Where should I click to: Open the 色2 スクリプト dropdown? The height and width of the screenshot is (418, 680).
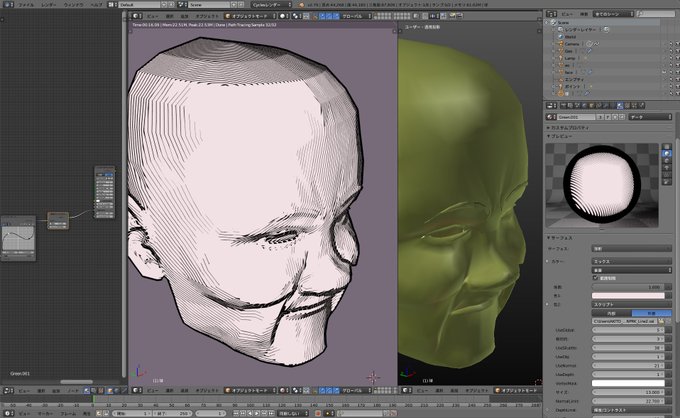pos(631,304)
